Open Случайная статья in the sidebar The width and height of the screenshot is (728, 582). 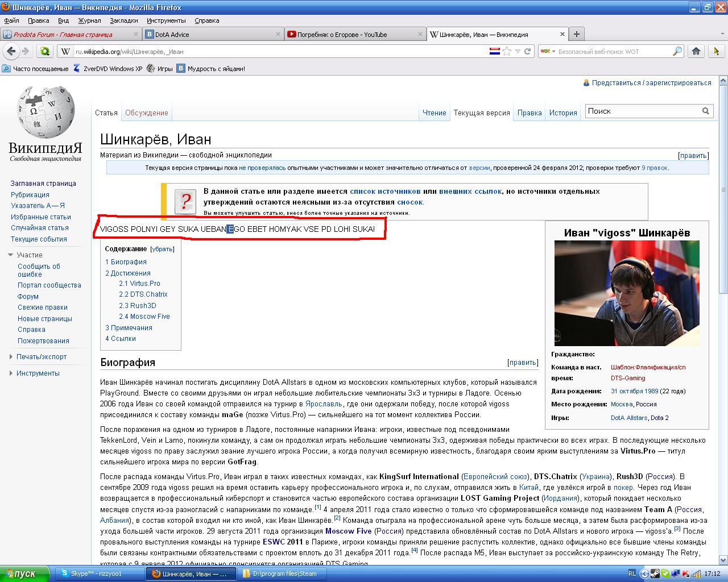tap(40, 228)
